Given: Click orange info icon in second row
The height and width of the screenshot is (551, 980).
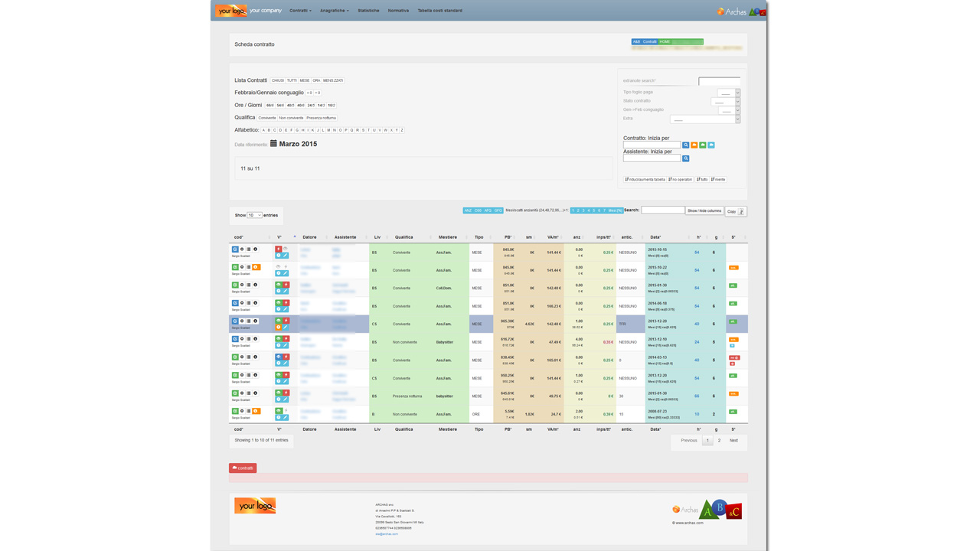Looking at the screenshot, I should pyautogui.click(x=256, y=267).
